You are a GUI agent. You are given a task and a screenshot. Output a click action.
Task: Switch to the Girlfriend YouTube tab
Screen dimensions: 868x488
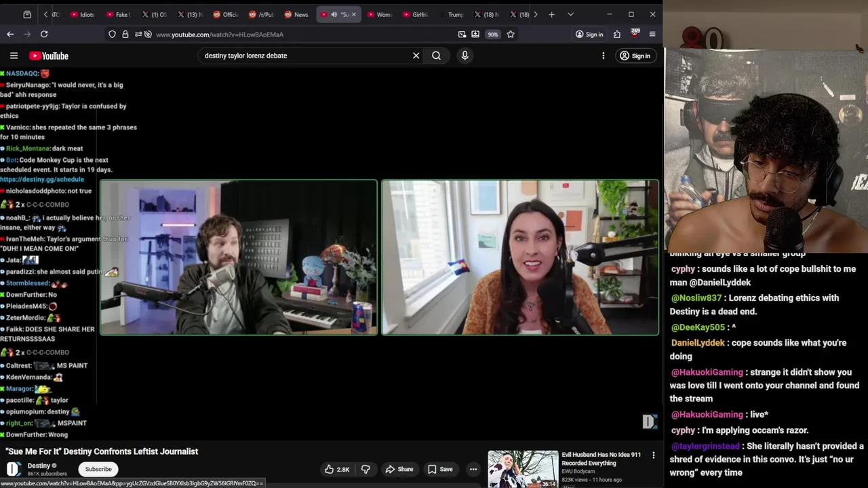[x=415, y=14]
